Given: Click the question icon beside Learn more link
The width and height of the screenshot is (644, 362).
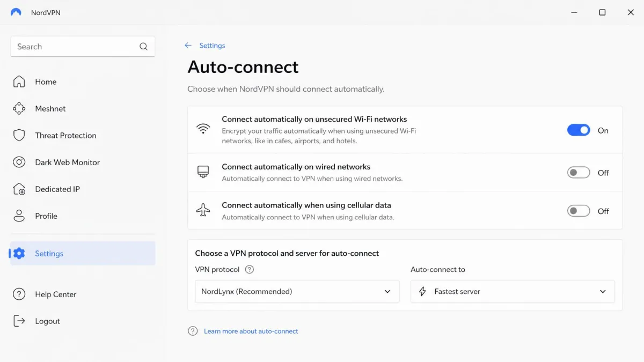Looking at the screenshot, I should pos(193,331).
